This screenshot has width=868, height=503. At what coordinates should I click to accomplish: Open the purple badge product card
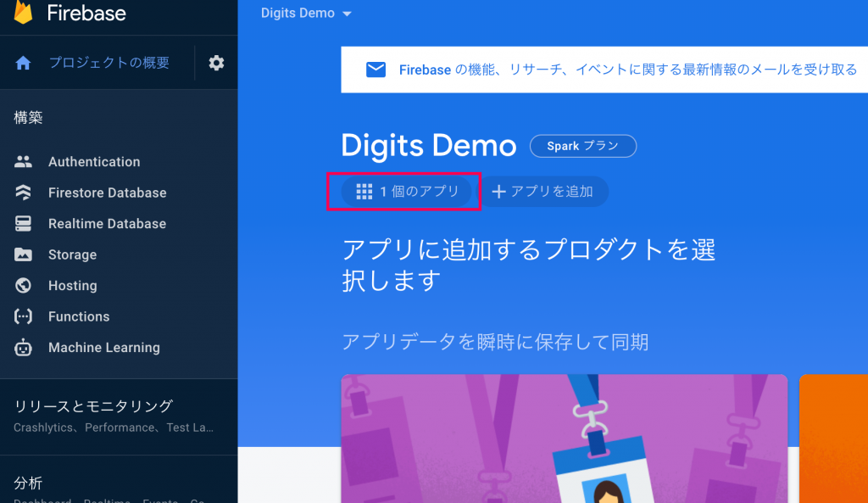(x=564, y=439)
